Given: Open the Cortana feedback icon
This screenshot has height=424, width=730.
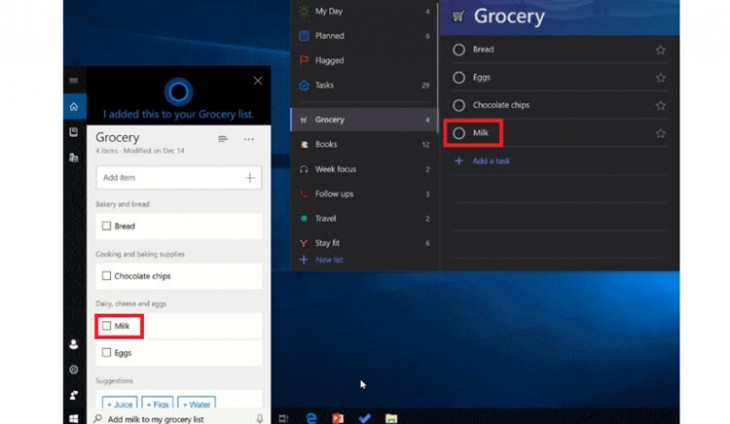Looking at the screenshot, I should click(x=74, y=395).
